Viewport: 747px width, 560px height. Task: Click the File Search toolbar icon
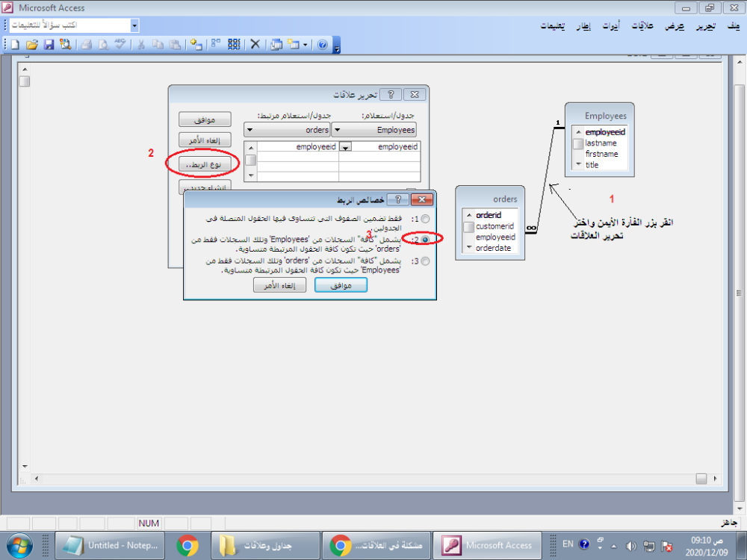tap(65, 45)
